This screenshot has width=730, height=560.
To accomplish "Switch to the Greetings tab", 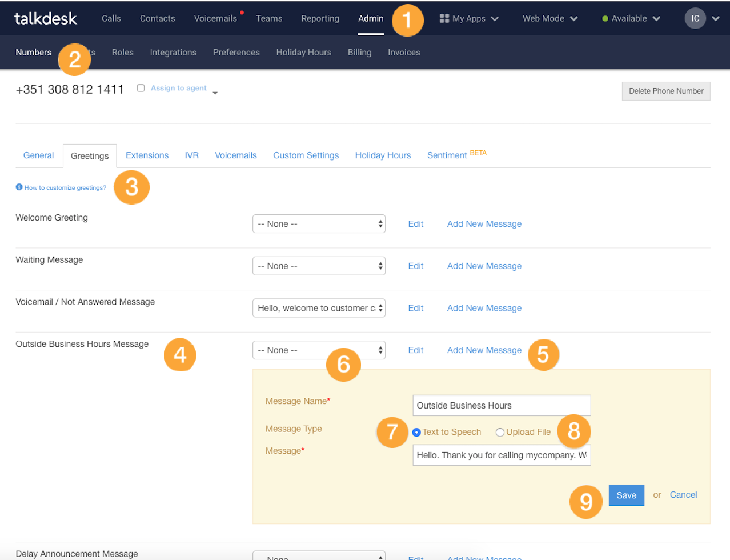I will (x=90, y=156).
